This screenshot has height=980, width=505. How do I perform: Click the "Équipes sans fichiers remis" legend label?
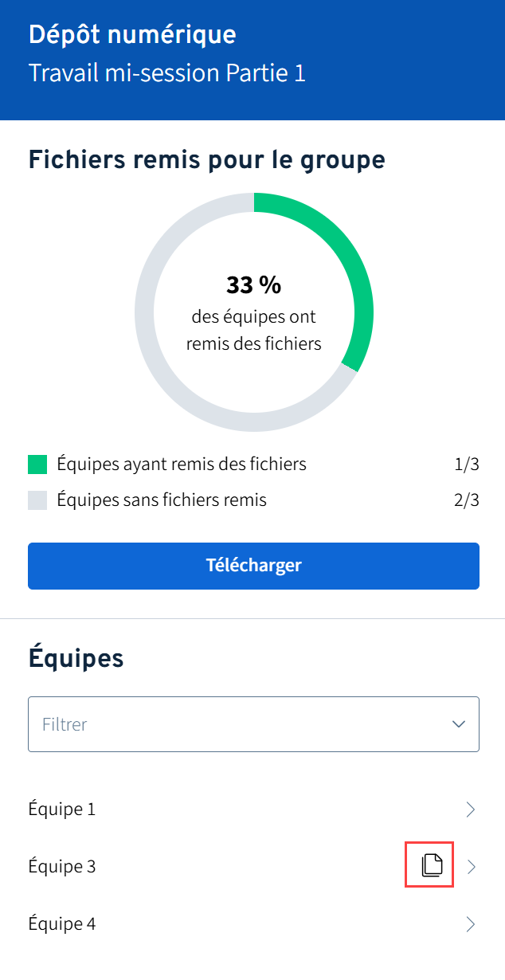(162, 500)
